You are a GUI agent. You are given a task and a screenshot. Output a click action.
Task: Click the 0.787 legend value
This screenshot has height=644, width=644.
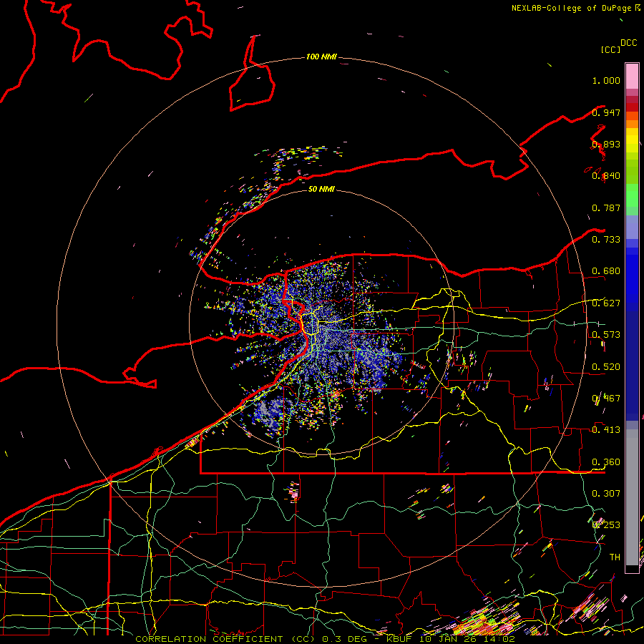coord(606,208)
